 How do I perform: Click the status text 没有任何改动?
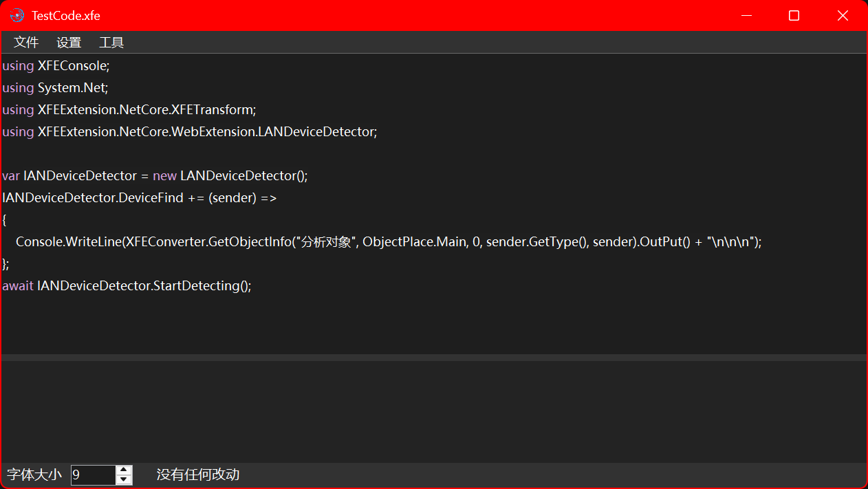pos(197,475)
